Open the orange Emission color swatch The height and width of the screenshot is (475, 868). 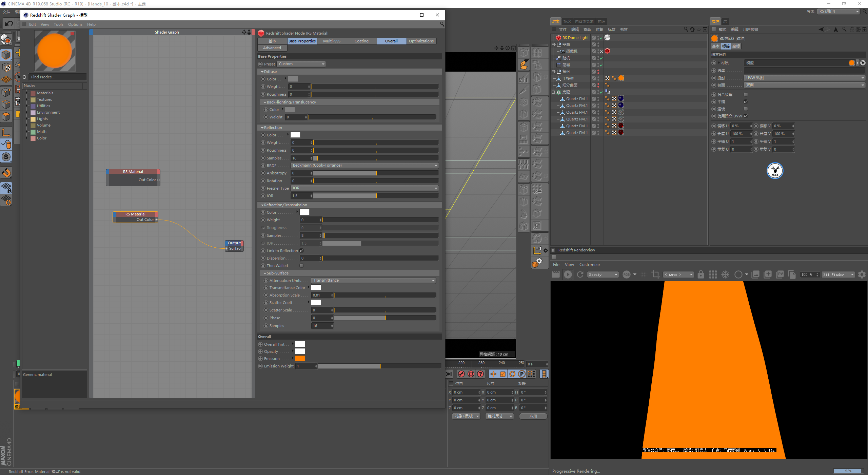pyautogui.click(x=300, y=359)
